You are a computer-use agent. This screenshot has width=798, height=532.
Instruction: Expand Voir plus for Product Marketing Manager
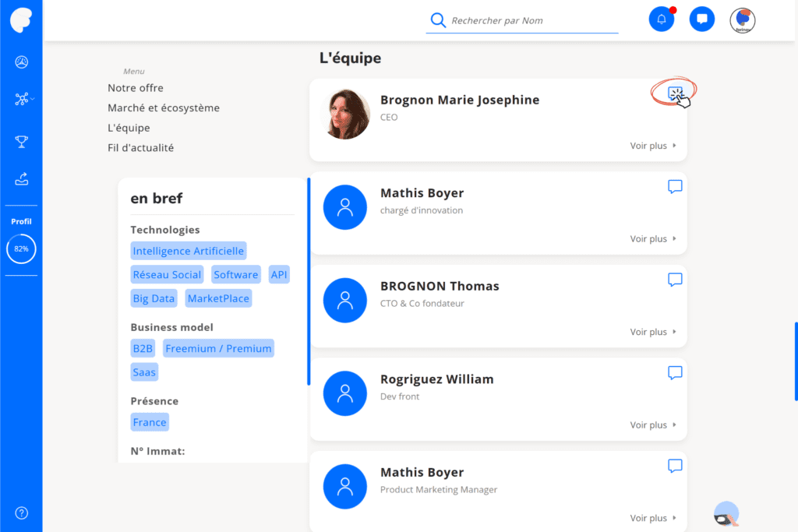click(x=653, y=518)
